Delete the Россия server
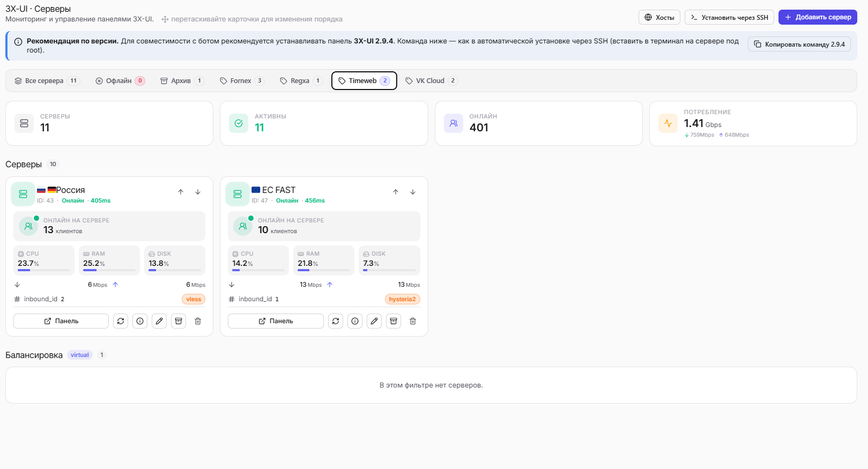This screenshot has width=868, height=469. pos(198,321)
